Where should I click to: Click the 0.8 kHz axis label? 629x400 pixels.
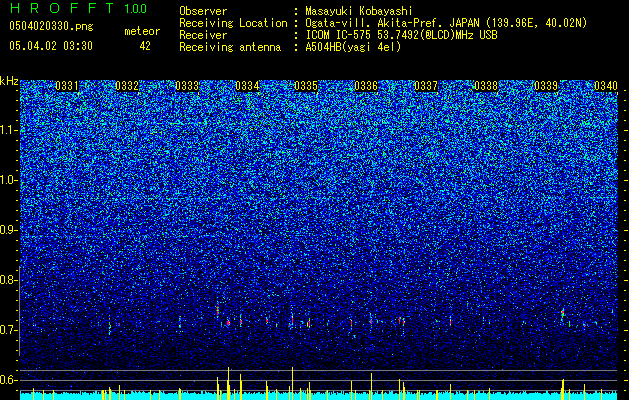(x=8, y=280)
